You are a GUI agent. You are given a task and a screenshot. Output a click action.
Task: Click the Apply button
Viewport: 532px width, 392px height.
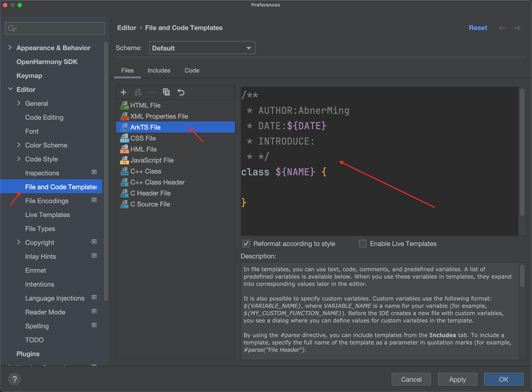point(457,379)
